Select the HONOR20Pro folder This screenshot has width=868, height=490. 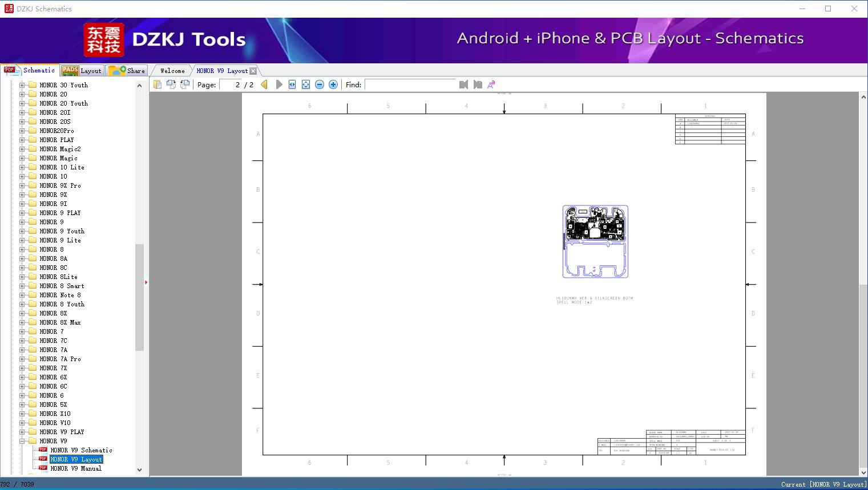pos(56,131)
